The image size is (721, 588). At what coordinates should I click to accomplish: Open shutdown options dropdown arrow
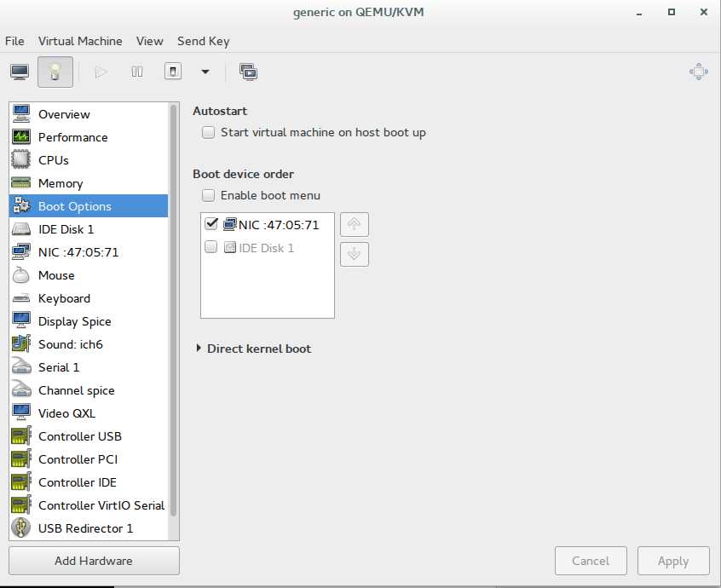click(x=205, y=72)
